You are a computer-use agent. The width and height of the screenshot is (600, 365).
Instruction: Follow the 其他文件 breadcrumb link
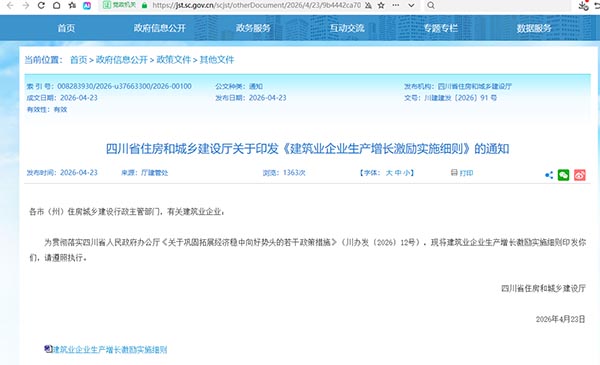(x=217, y=60)
